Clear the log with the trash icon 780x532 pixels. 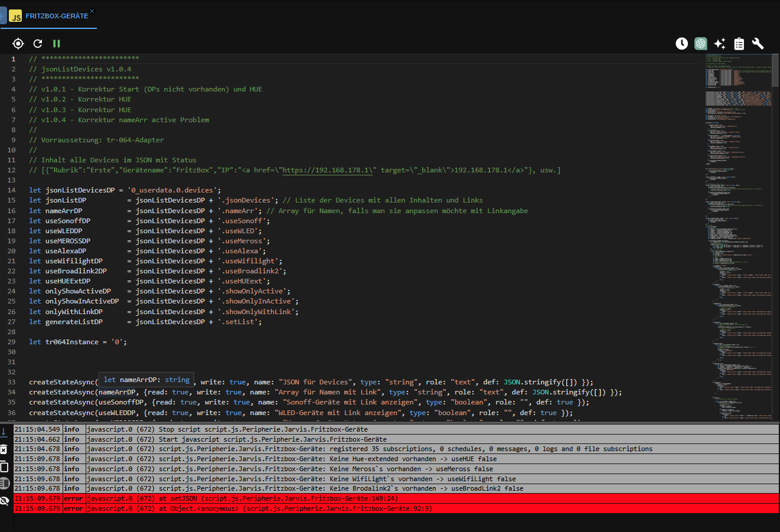[4, 449]
